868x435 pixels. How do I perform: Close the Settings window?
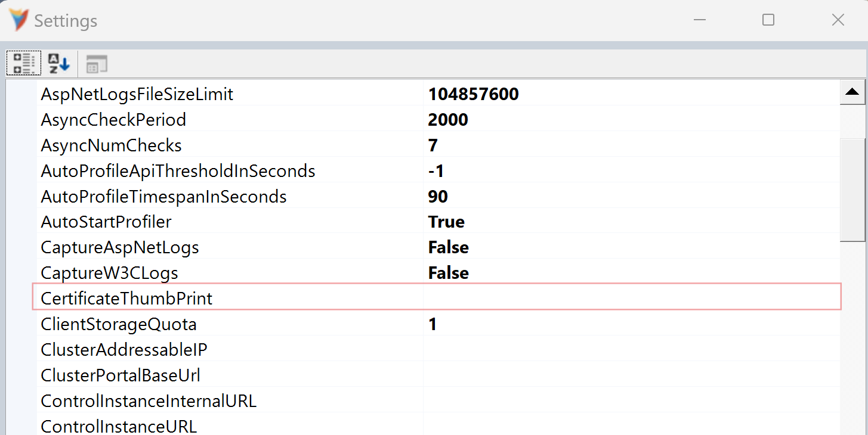click(838, 20)
